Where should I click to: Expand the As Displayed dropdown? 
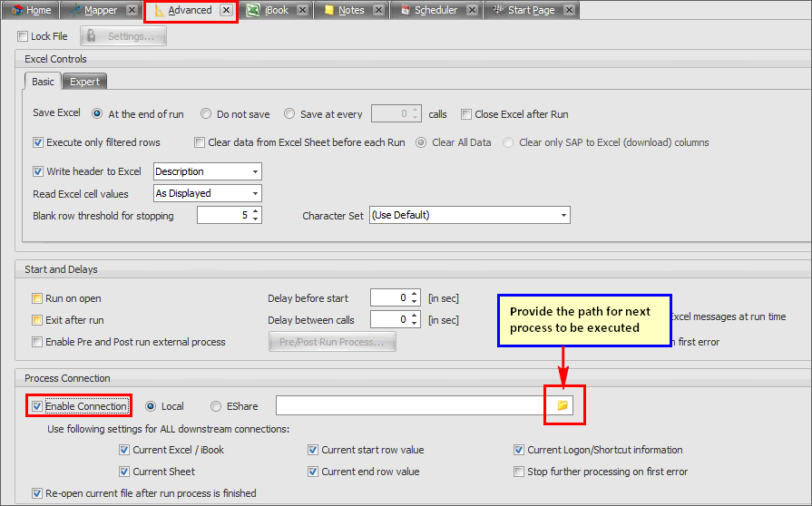pyautogui.click(x=256, y=193)
